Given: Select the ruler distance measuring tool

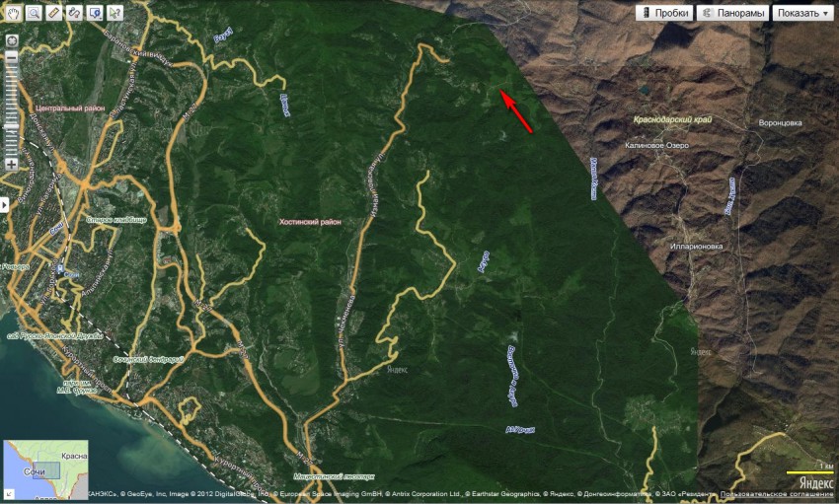Looking at the screenshot, I should click(54, 13).
